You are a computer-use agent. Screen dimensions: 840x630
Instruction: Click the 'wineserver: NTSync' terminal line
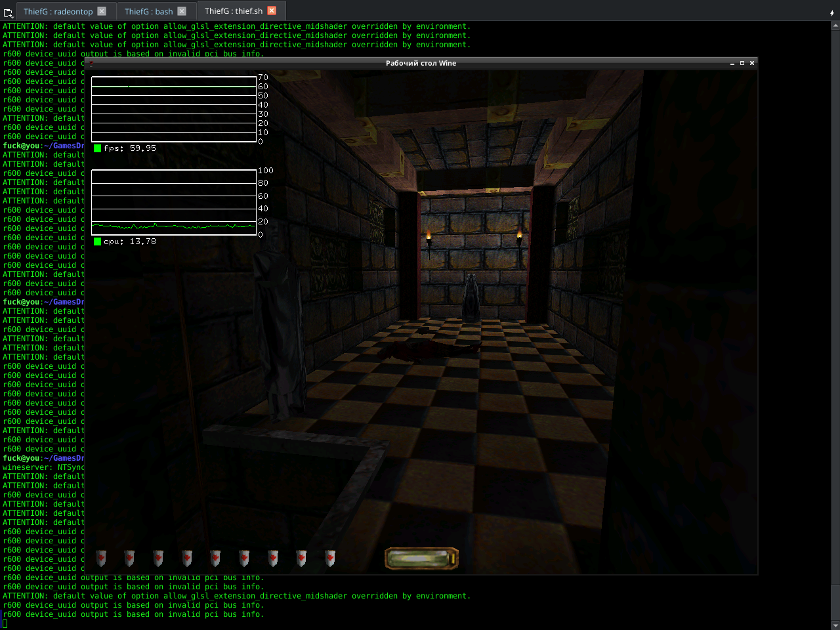(44, 467)
